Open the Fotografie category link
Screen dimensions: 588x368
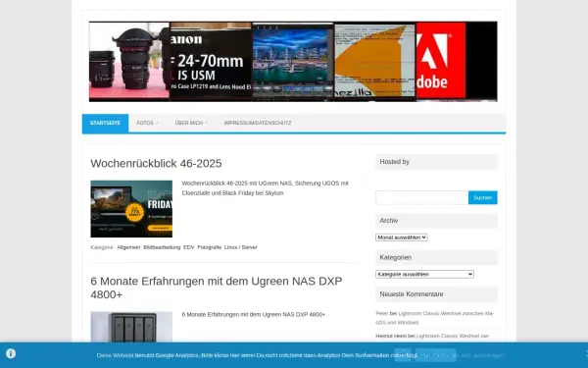tap(210, 247)
